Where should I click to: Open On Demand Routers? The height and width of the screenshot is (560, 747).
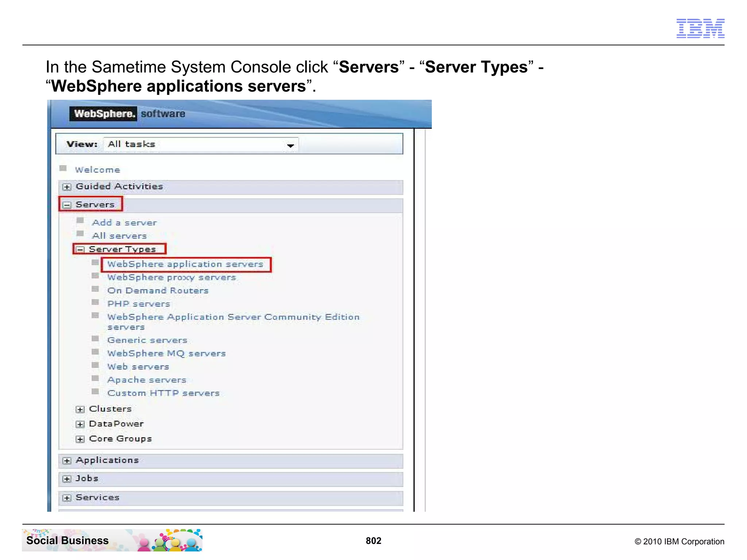(158, 291)
